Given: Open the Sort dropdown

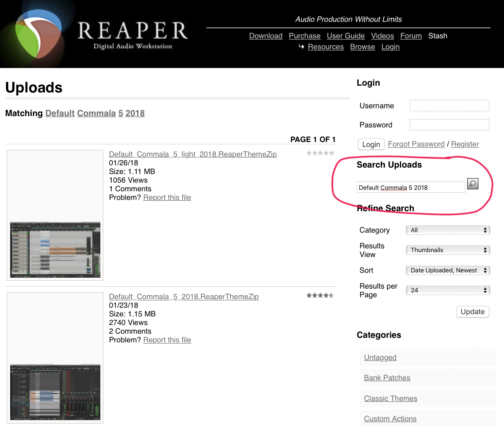Looking at the screenshot, I should [x=448, y=270].
